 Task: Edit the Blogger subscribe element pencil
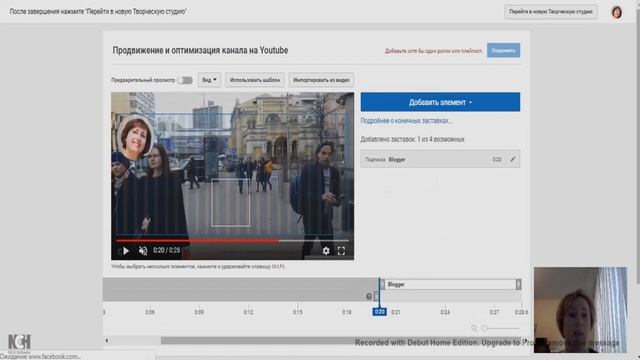(513, 159)
